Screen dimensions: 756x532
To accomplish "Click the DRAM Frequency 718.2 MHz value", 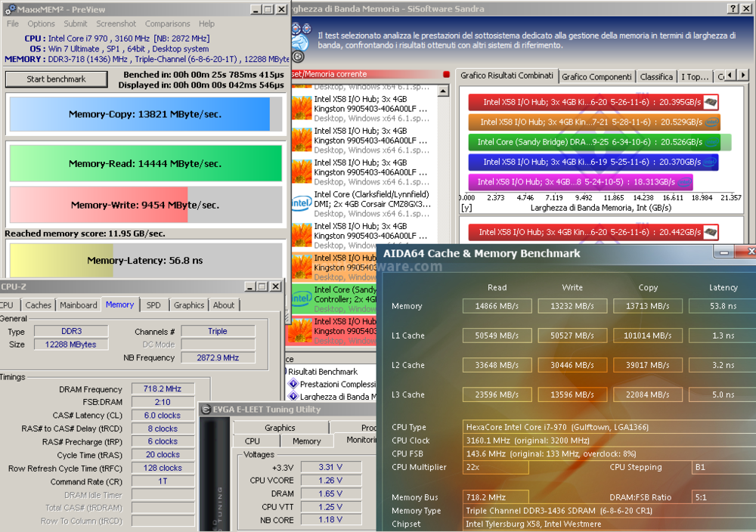I will pos(163,388).
